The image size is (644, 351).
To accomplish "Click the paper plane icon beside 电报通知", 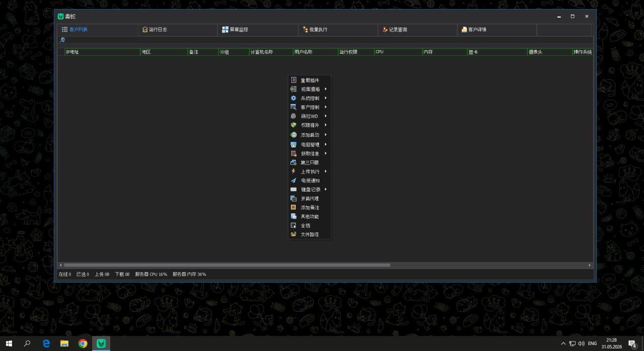I will pos(294,181).
